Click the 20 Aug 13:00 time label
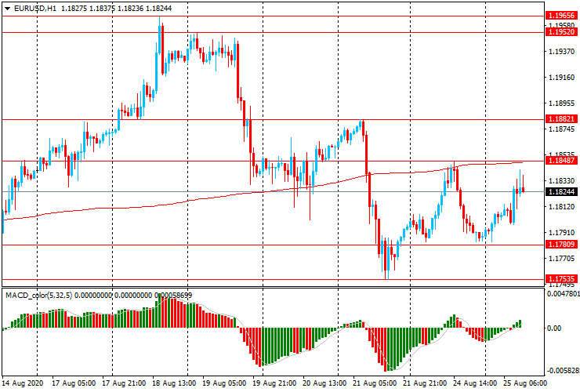 click(x=324, y=383)
